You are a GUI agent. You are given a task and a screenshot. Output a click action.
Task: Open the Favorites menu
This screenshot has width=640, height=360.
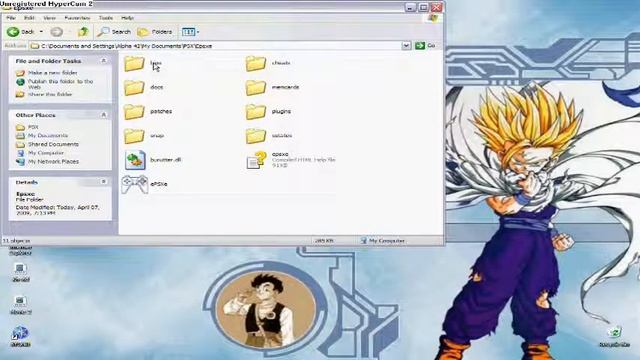[x=77, y=18]
